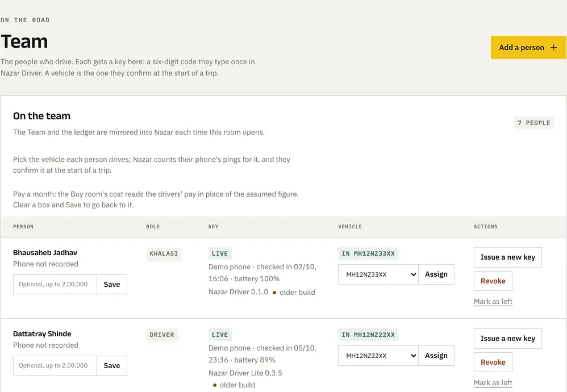Focus the pay input for Dattatray Shinde
567x392 pixels.
(55, 366)
